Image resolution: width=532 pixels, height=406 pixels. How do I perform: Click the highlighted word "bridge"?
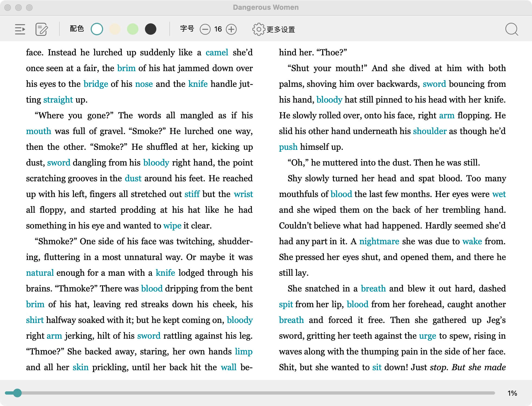[x=96, y=84]
